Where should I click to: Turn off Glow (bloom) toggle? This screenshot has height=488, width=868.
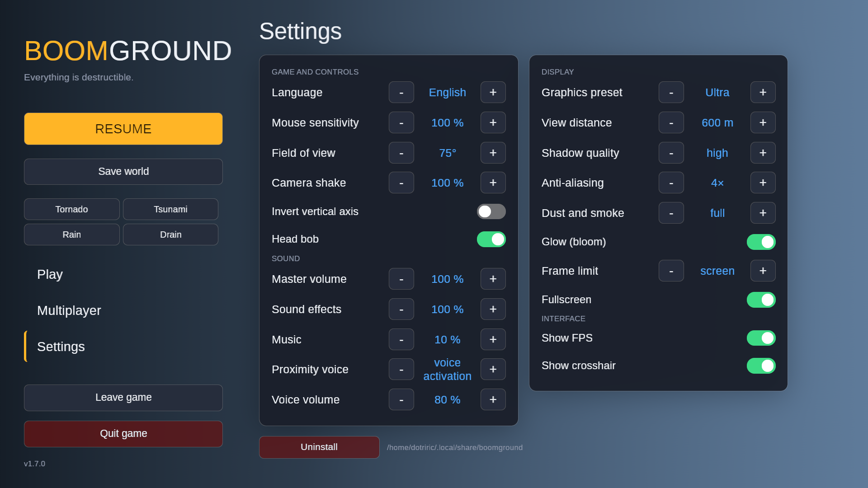[761, 242]
